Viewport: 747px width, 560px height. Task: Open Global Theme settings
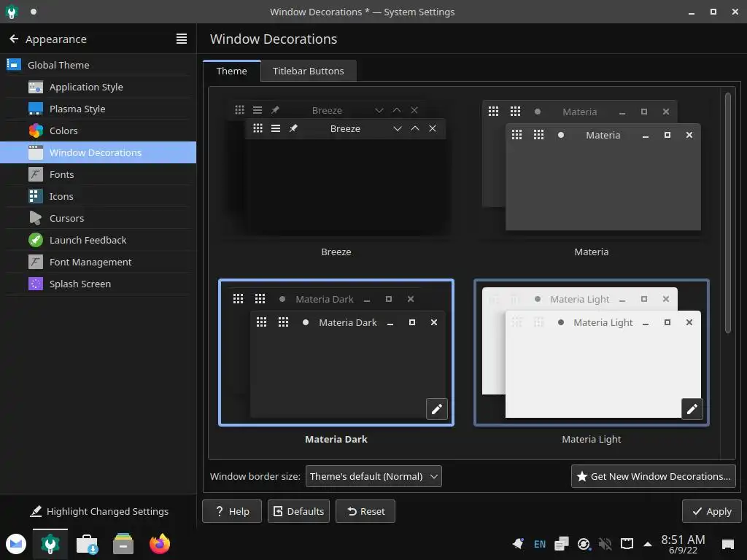[98, 65]
